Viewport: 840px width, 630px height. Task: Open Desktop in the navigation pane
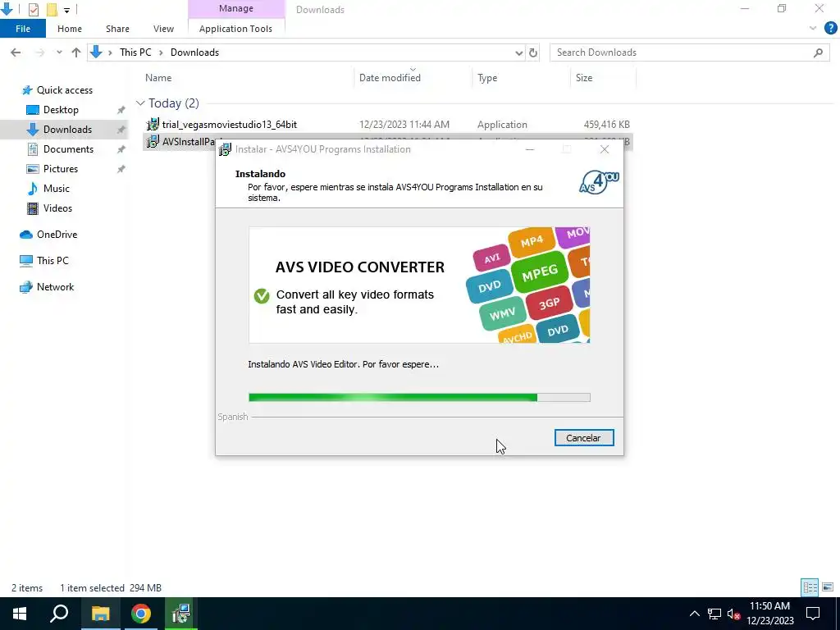click(x=61, y=110)
